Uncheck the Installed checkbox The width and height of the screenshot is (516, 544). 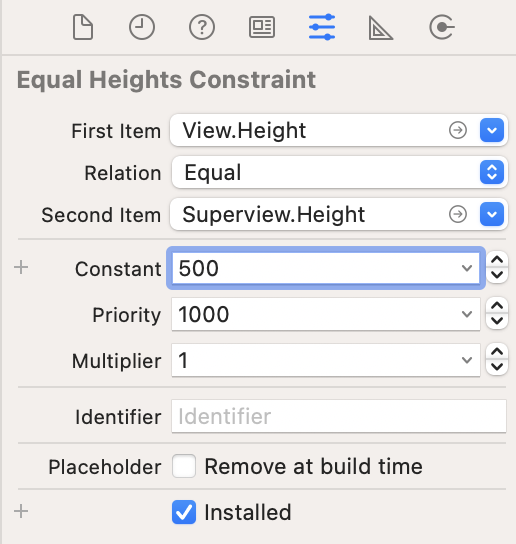point(184,512)
